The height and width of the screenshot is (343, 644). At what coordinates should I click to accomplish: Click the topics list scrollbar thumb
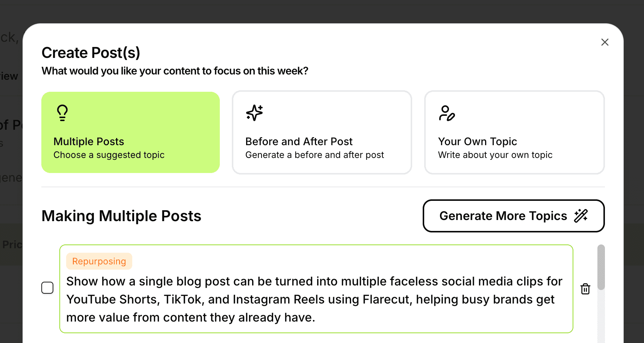601,267
